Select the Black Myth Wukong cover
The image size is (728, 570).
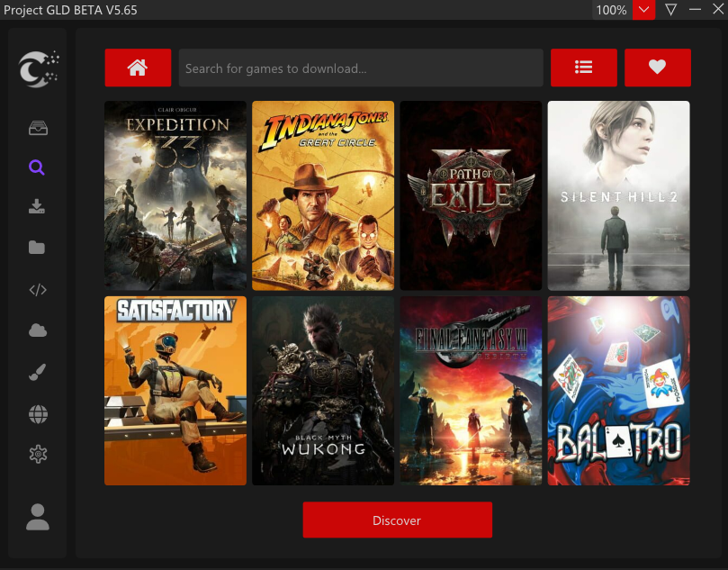(x=323, y=391)
